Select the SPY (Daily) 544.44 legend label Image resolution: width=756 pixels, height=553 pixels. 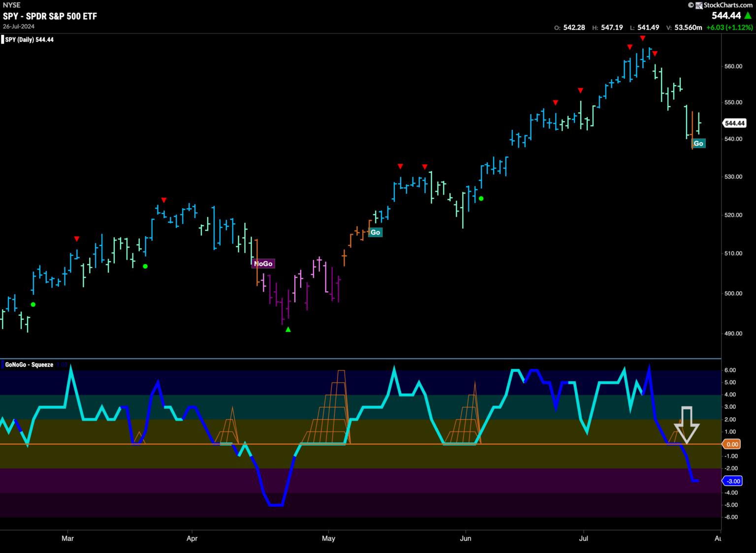point(30,39)
